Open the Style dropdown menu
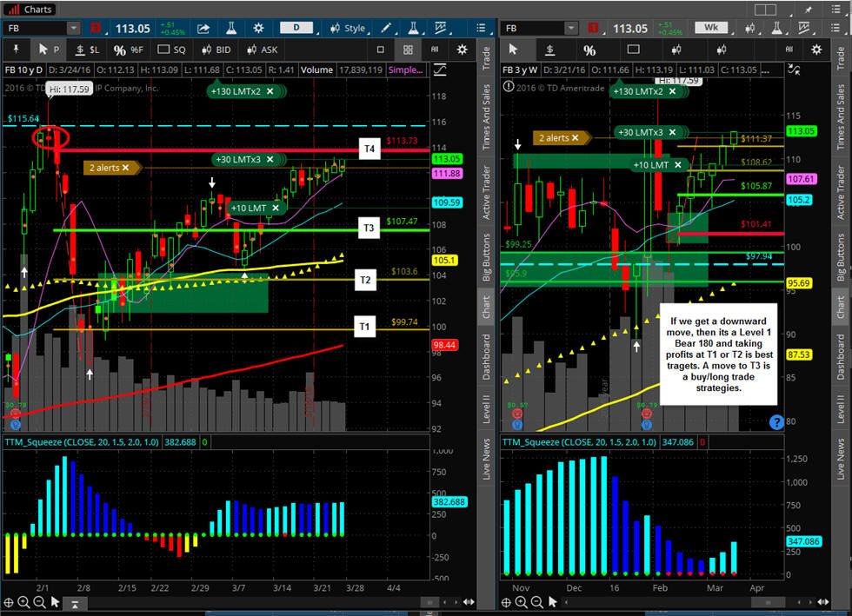 348,29
